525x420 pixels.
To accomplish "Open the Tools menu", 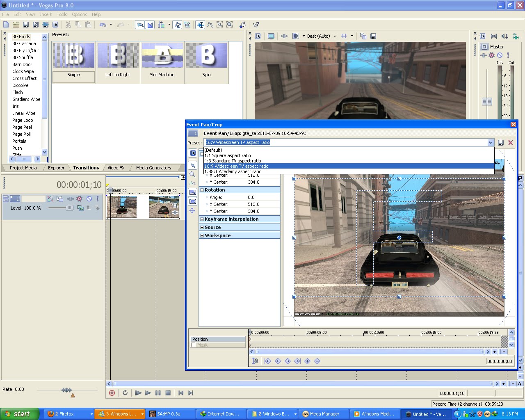I will (62, 14).
